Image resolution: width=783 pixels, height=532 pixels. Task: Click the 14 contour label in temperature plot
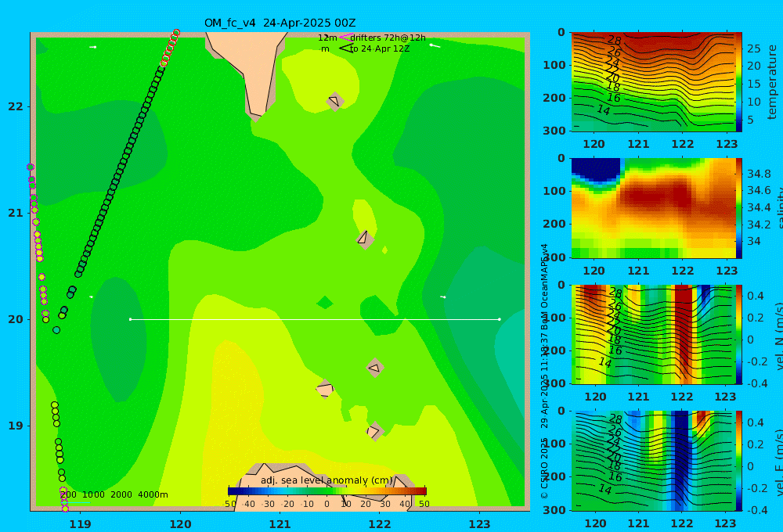click(x=604, y=110)
